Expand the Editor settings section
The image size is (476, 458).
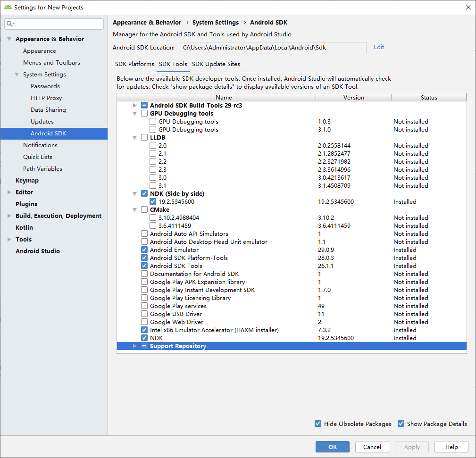coord(9,192)
